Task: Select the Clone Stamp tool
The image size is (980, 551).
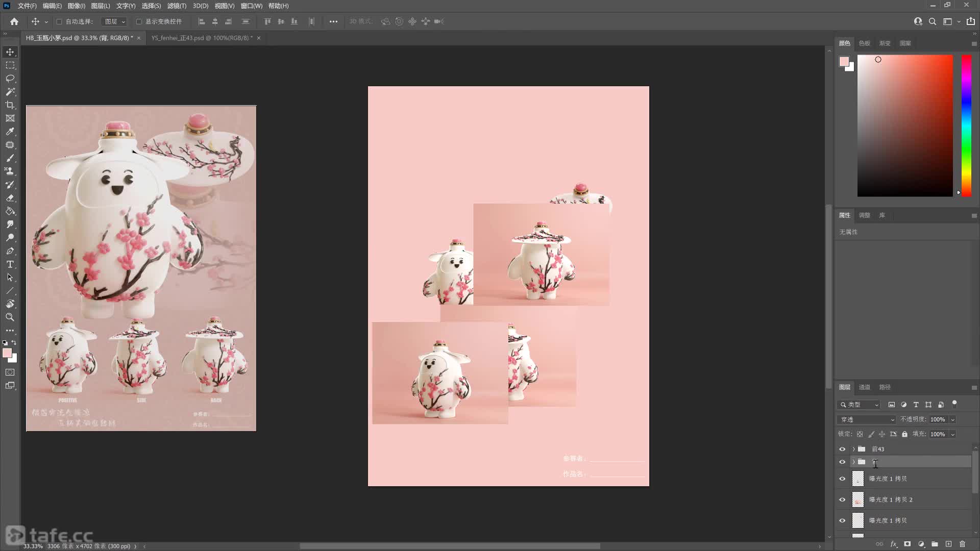Action: (10, 171)
